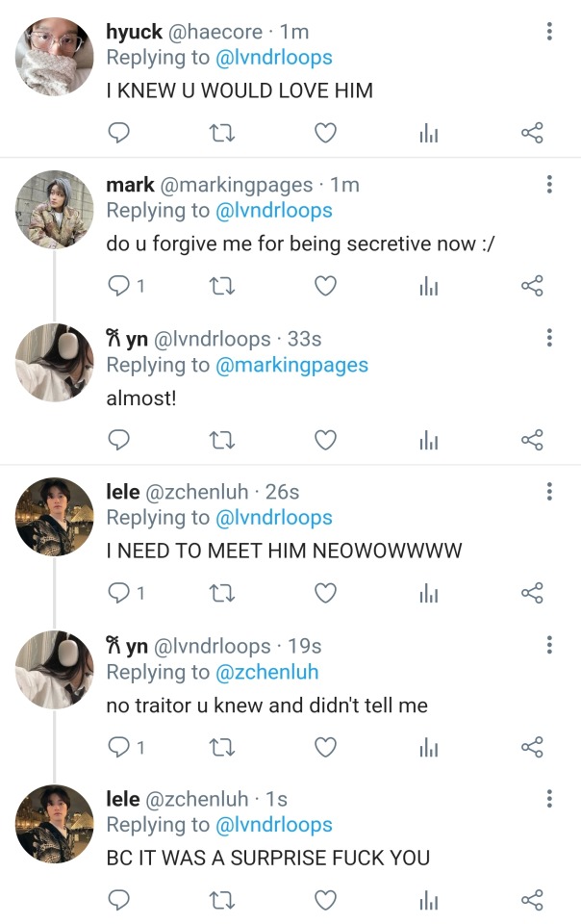Screen dimensions: 581x924
Task: View analytics for yn's "no traitor" tweet
Action: point(429,747)
